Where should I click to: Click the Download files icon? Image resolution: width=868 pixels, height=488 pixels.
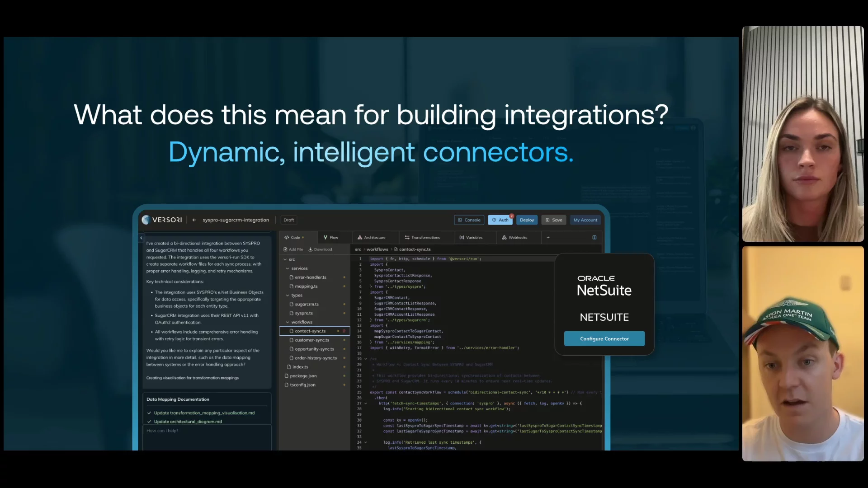pos(311,249)
